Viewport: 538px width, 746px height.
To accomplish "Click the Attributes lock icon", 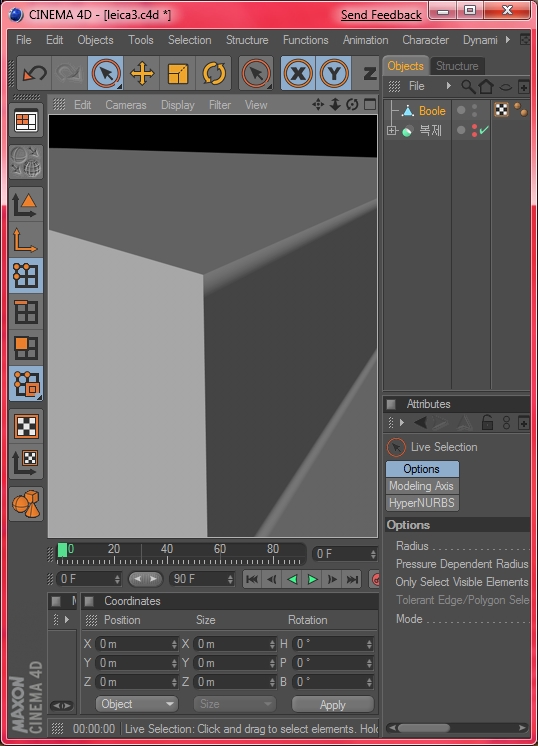I will tap(487, 422).
